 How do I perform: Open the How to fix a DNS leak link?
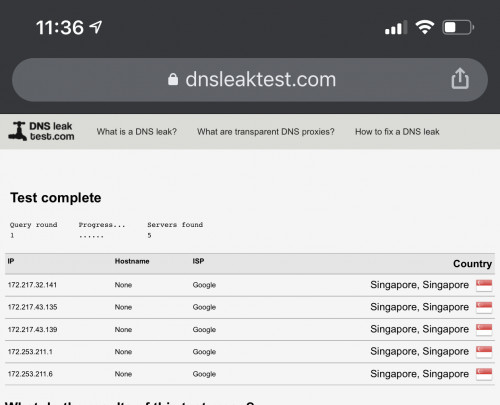pos(397,132)
